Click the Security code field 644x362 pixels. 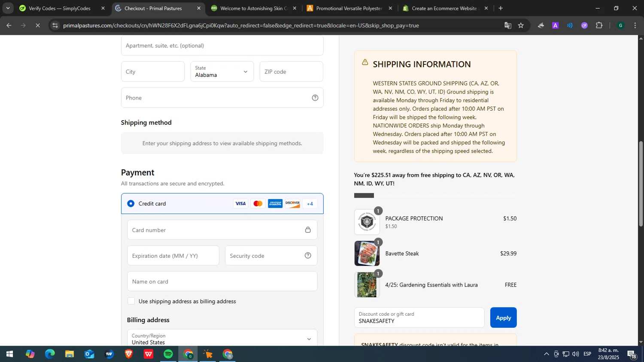point(271,256)
